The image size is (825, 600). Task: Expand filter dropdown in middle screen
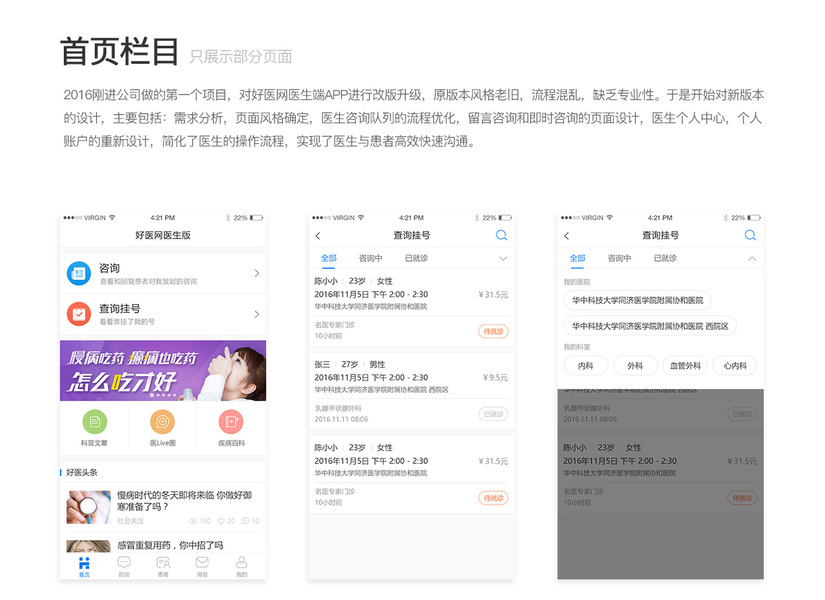(503, 258)
